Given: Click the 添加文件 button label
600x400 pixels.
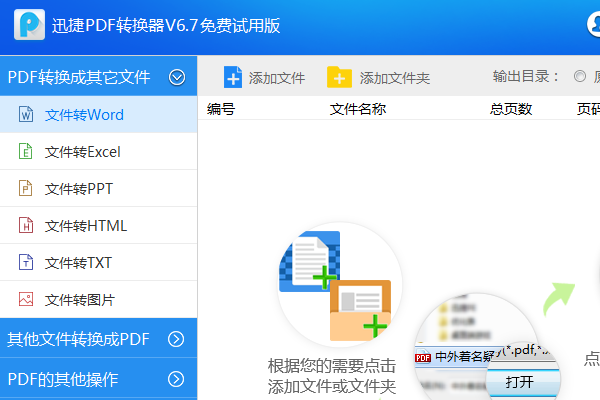Looking at the screenshot, I should [x=277, y=78].
